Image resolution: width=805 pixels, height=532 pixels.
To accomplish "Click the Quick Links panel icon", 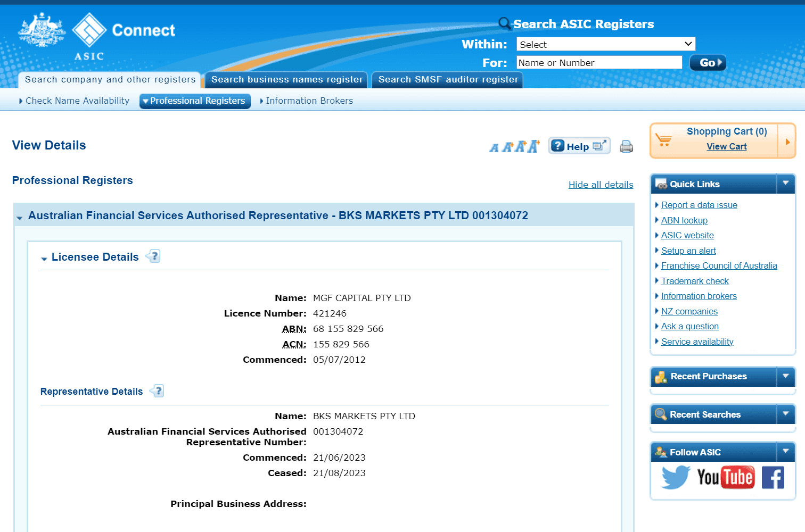I will (x=661, y=184).
